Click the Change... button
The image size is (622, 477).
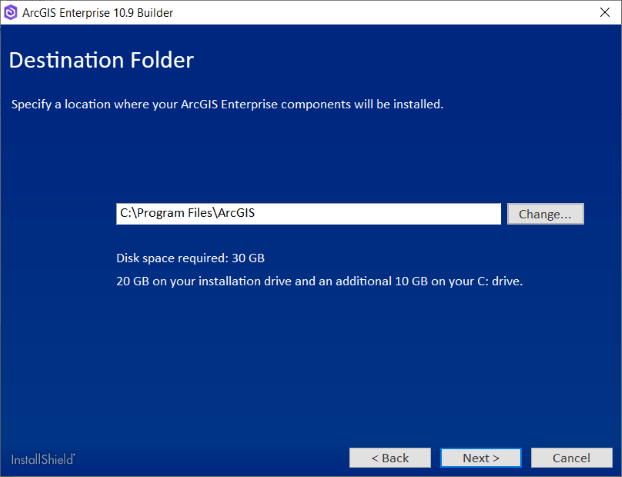click(x=545, y=214)
